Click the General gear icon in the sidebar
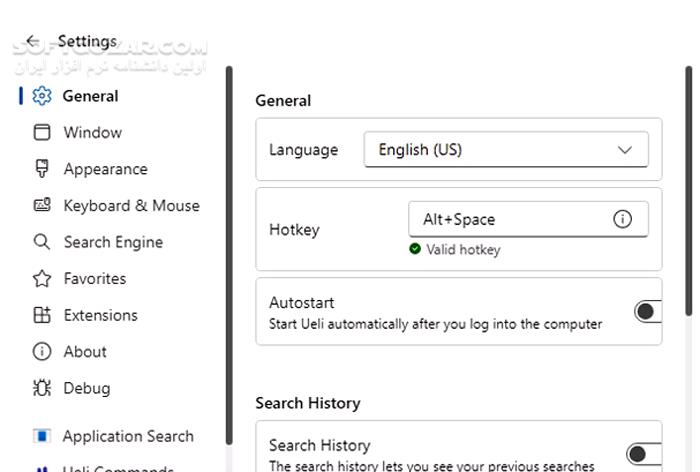 point(42,96)
